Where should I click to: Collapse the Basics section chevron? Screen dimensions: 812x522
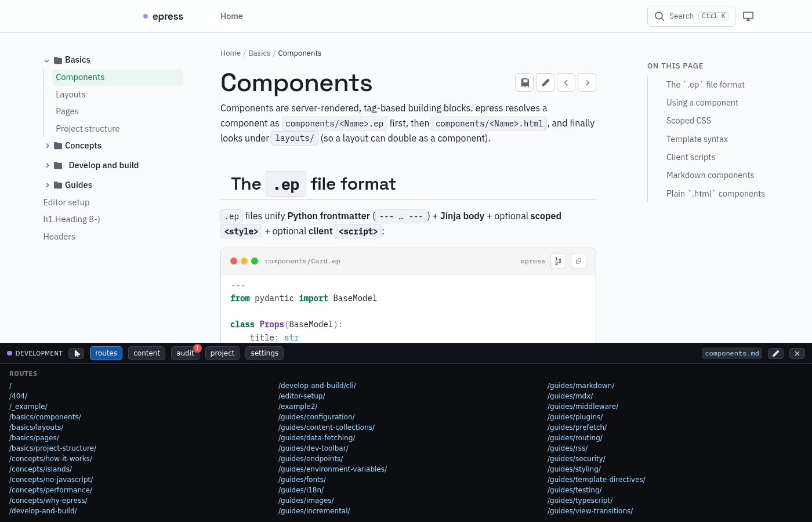tap(47, 60)
